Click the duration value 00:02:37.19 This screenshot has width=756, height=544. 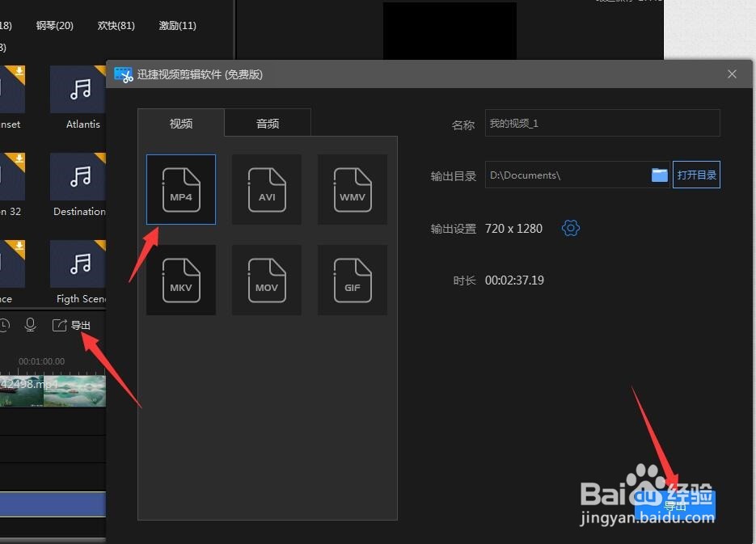[x=514, y=280]
